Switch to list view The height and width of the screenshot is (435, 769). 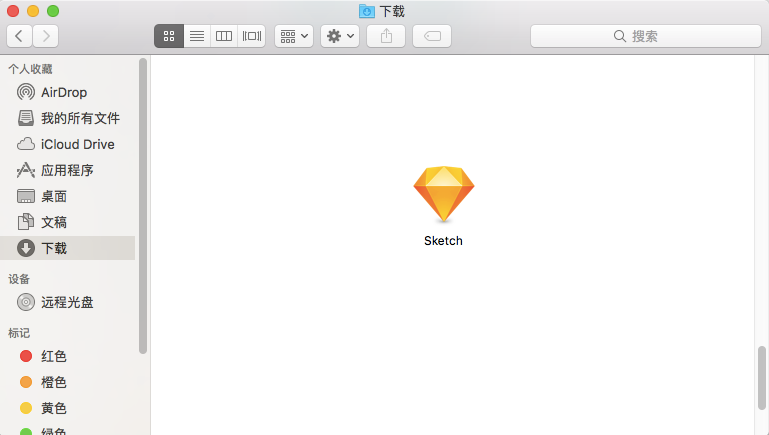coord(197,36)
